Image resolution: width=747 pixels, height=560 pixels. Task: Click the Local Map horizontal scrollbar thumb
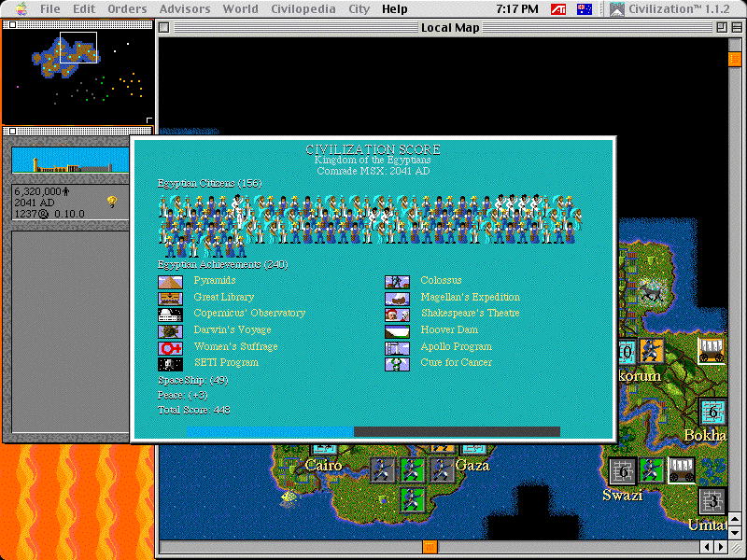coord(430,547)
